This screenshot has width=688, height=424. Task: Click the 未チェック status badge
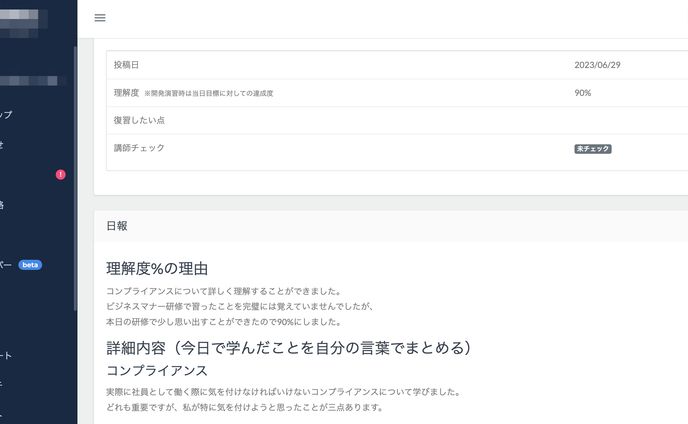[593, 149]
